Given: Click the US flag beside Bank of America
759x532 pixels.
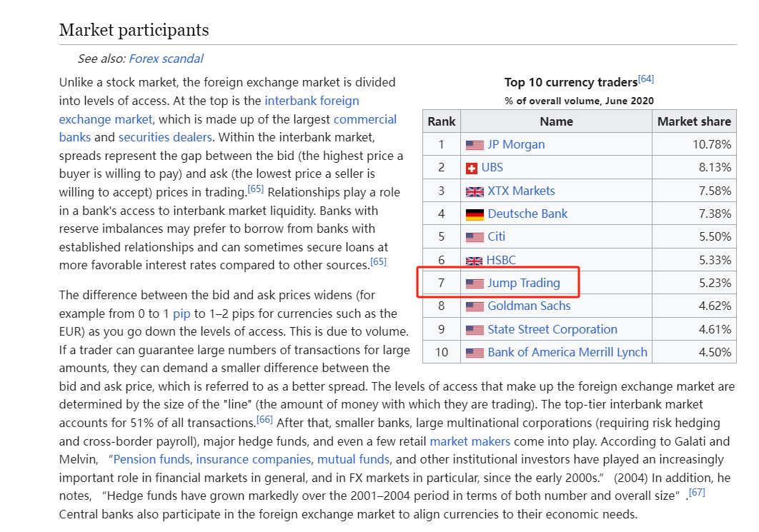Looking at the screenshot, I should (475, 353).
